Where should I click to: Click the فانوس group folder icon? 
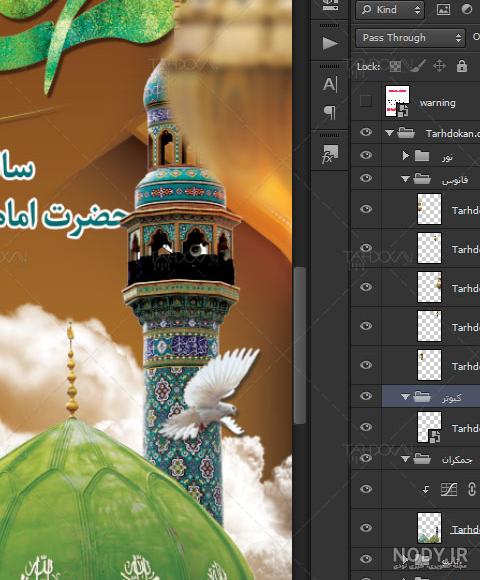[x=422, y=179]
